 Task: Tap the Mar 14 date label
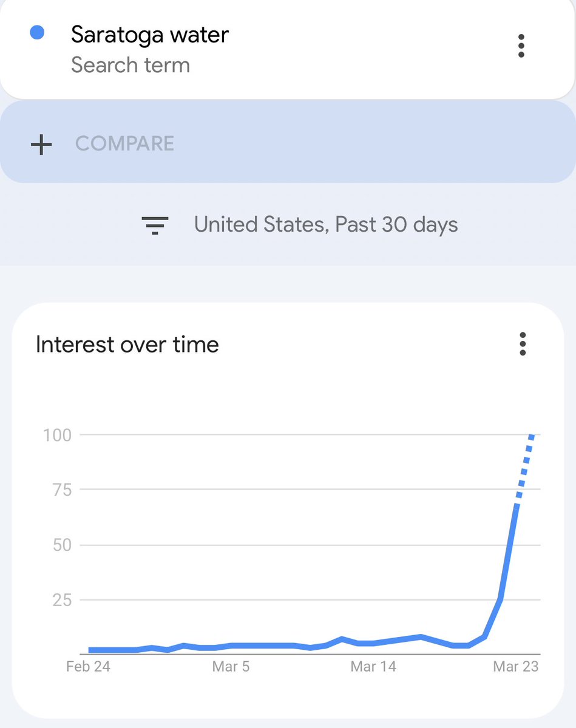pos(373,667)
